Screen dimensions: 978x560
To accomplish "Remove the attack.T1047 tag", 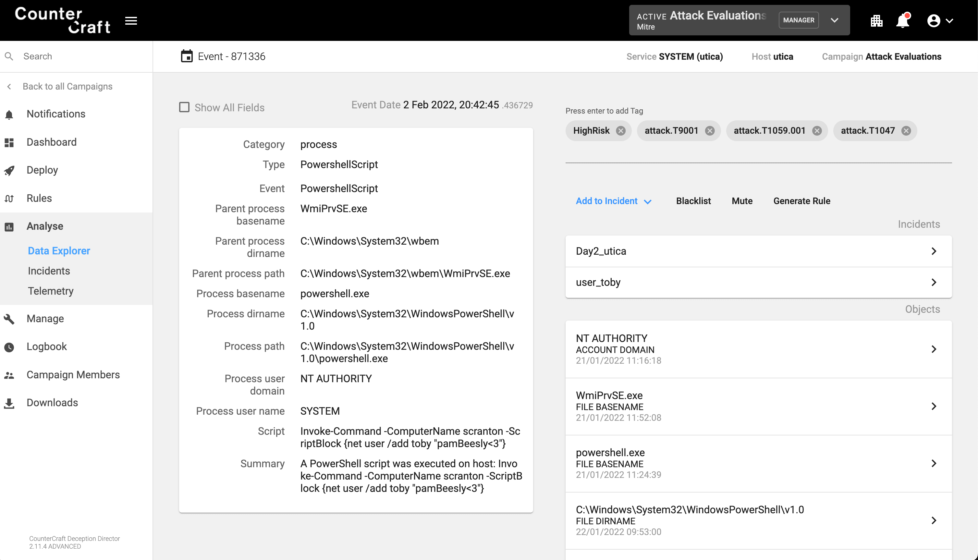I will (x=906, y=131).
